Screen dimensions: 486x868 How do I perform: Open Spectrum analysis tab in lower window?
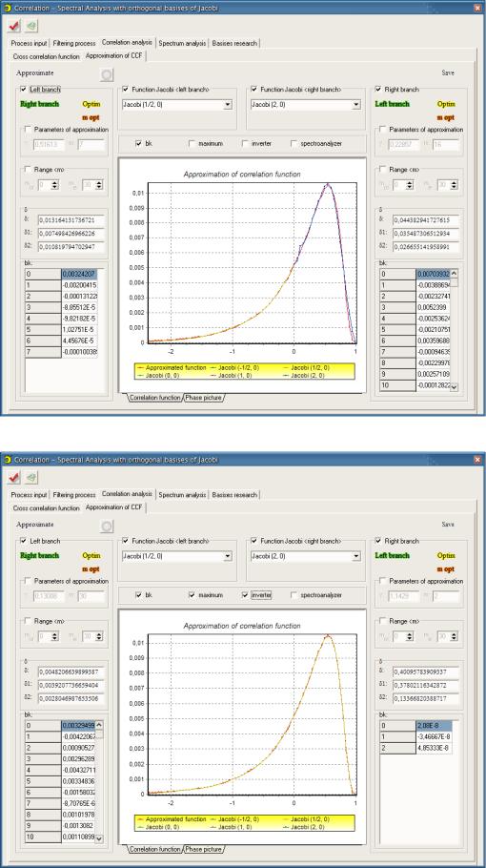pyautogui.click(x=182, y=495)
